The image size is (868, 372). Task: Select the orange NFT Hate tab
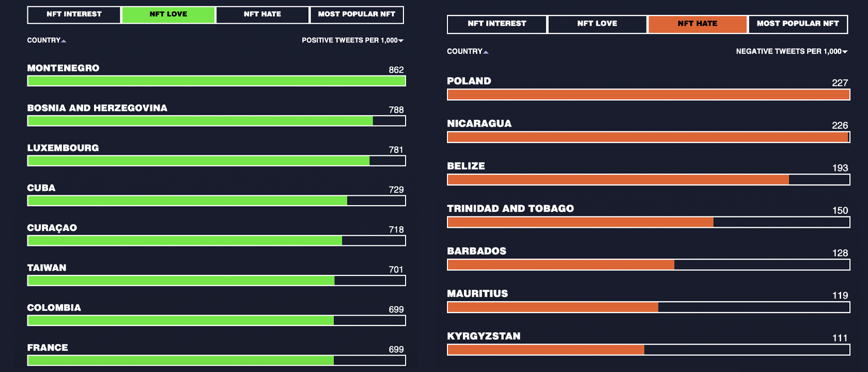pyautogui.click(x=698, y=24)
